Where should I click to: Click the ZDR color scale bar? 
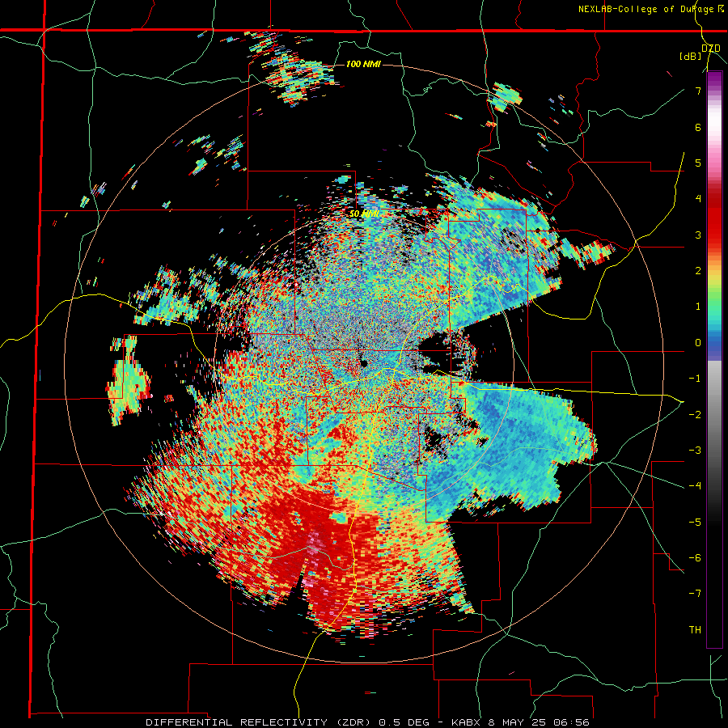(x=714, y=359)
